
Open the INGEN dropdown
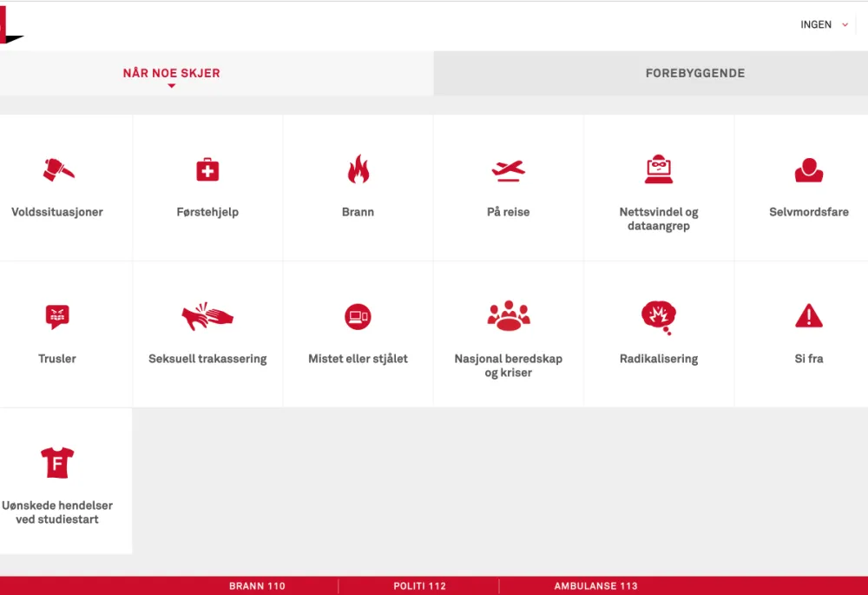click(825, 24)
